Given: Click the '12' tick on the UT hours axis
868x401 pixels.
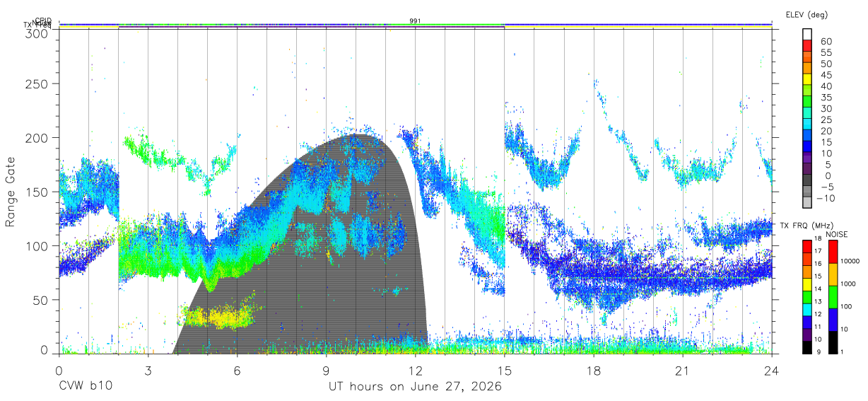Looking at the screenshot, I should coord(415,371).
